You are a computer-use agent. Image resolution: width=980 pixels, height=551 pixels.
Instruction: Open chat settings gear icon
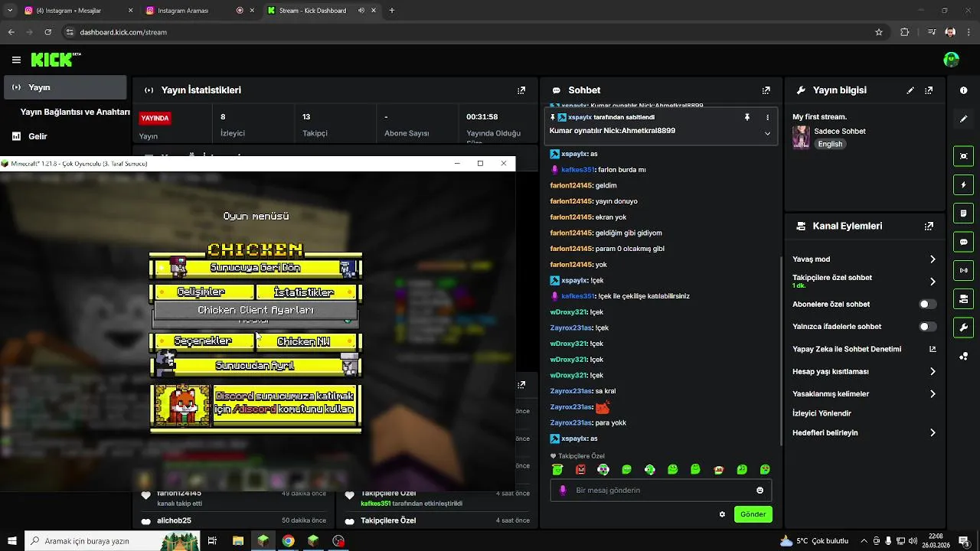(722, 514)
